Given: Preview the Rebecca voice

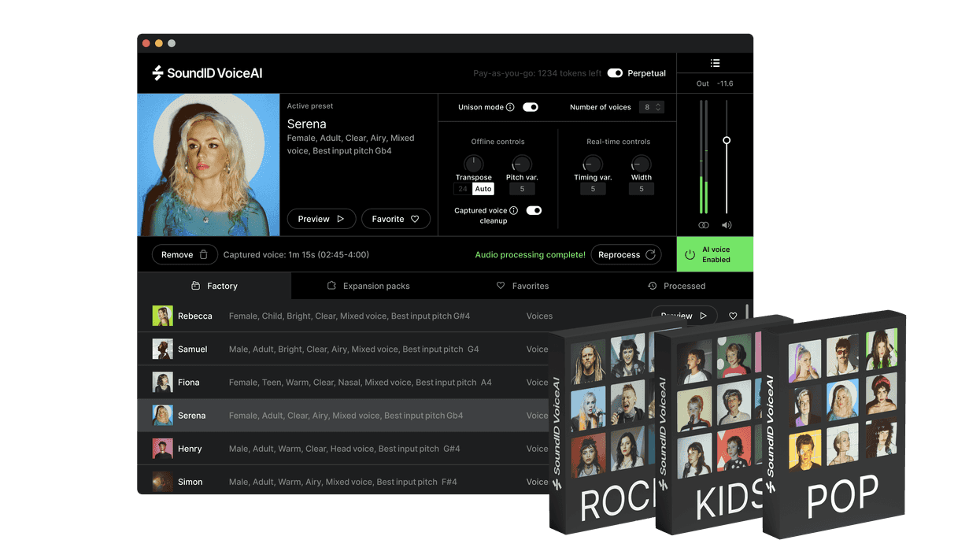Looking at the screenshot, I should click(684, 316).
